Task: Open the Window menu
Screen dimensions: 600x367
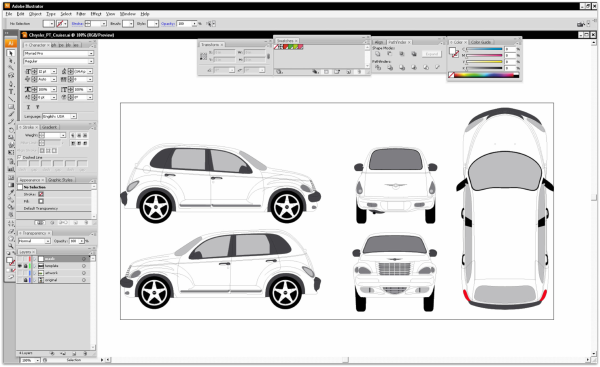Action: [127, 14]
